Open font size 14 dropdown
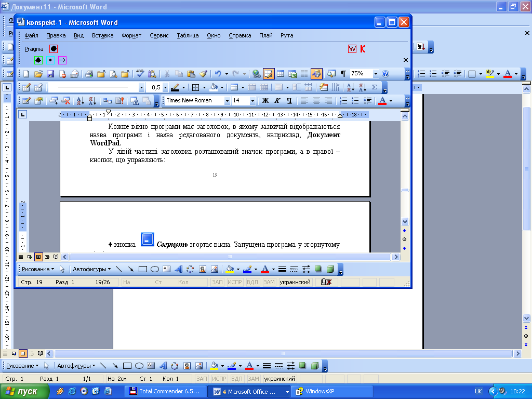 (x=252, y=100)
